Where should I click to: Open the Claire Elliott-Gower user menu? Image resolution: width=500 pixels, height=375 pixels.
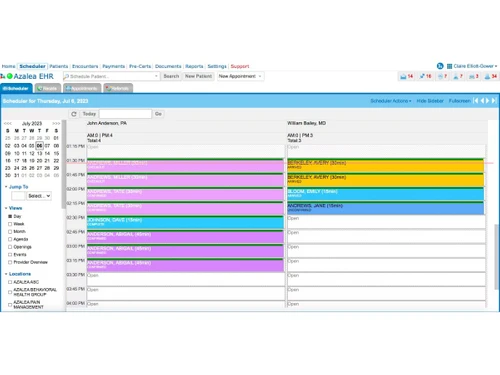(x=475, y=66)
